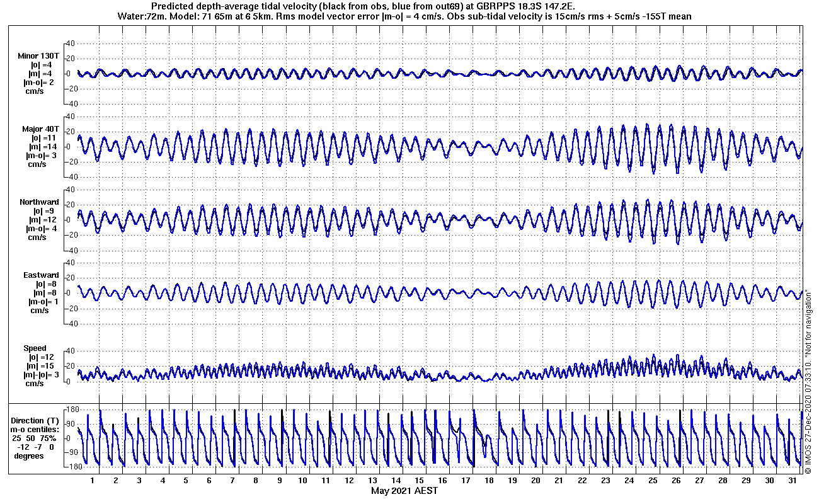
Task: Click 'cm/s' unit under Speed
Action: pyautogui.click(x=35, y=384)
